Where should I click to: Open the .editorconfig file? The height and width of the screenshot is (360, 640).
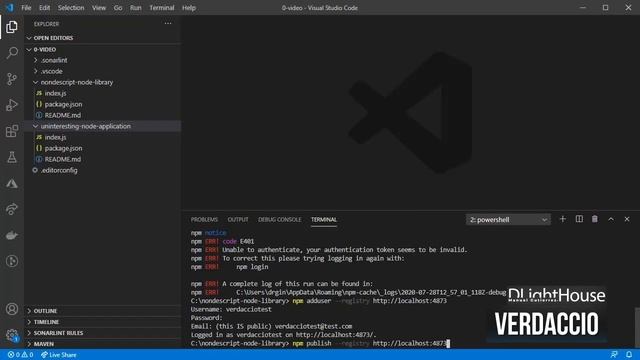(102, 170)
